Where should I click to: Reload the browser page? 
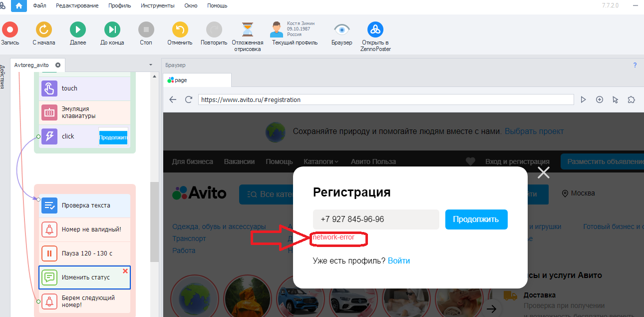coord(188,99)
